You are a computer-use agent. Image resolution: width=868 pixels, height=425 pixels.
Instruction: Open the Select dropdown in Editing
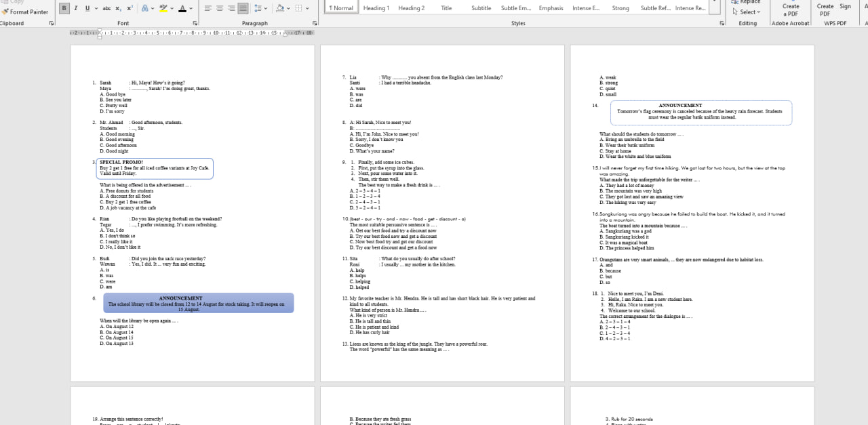point(747,12)
